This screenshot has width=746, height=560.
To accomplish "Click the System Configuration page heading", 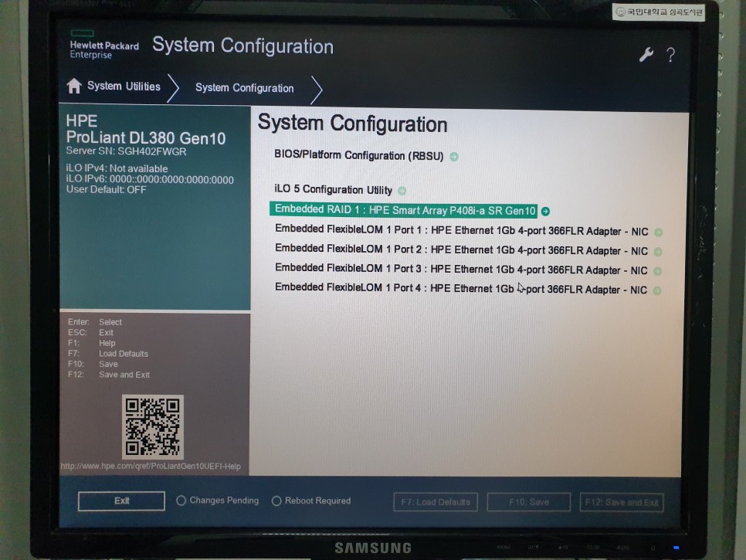I will pos(353,124).
